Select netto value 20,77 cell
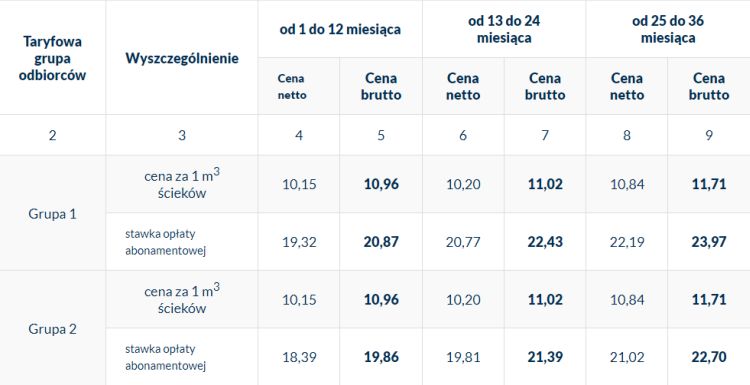 (x=463, y=242)
